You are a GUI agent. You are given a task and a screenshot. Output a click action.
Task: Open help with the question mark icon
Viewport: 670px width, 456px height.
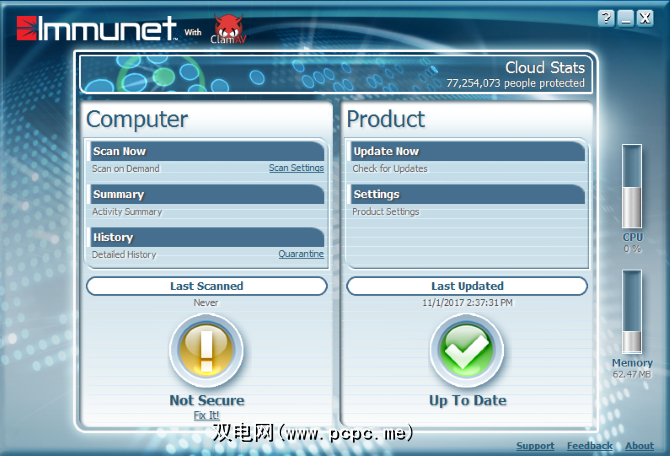coord(606,18)
